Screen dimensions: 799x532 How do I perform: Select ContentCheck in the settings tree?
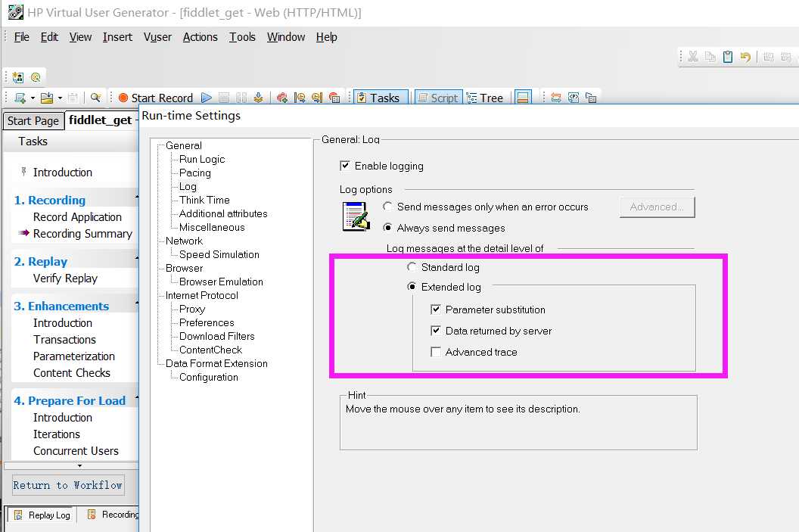click(210, 350)
